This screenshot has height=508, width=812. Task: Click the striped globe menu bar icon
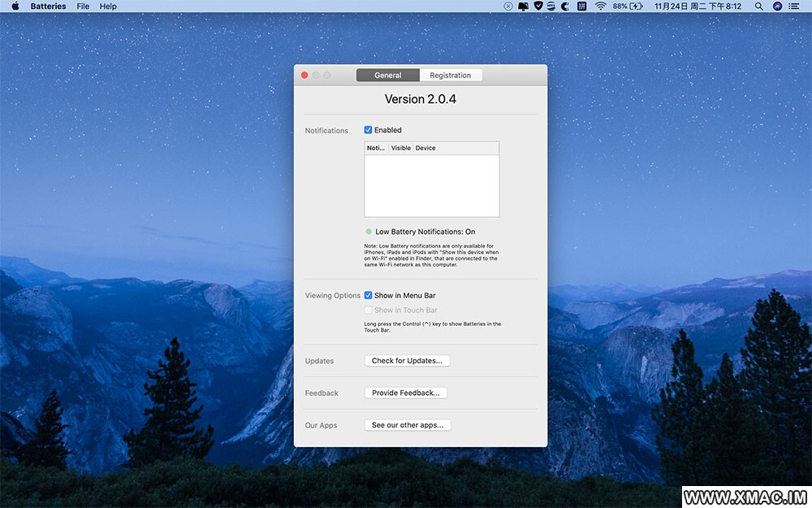pos(551,7)
